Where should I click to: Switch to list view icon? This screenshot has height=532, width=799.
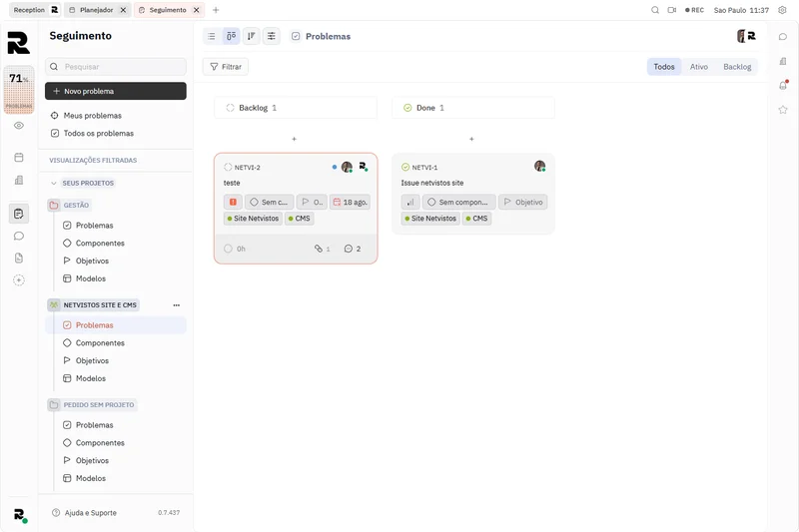(x=212, y=36)
